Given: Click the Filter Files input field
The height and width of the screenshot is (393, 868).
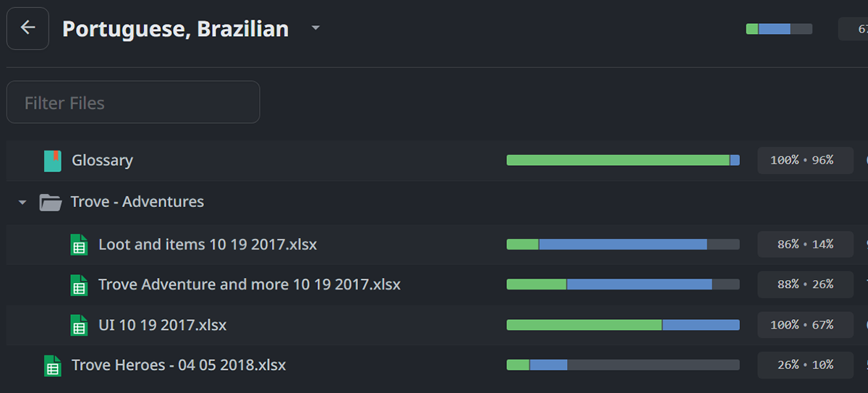Looking at the screenshot, I should [x=133, y=102].
